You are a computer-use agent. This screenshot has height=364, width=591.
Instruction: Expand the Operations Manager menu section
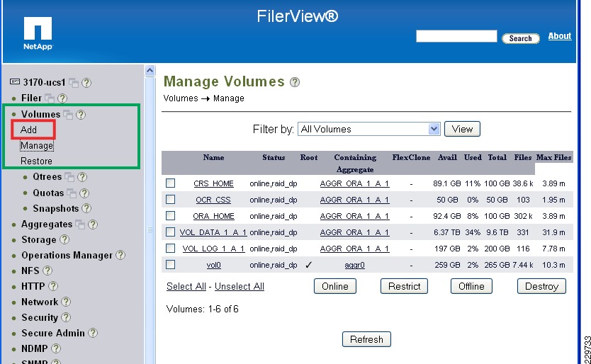point(67,256)
